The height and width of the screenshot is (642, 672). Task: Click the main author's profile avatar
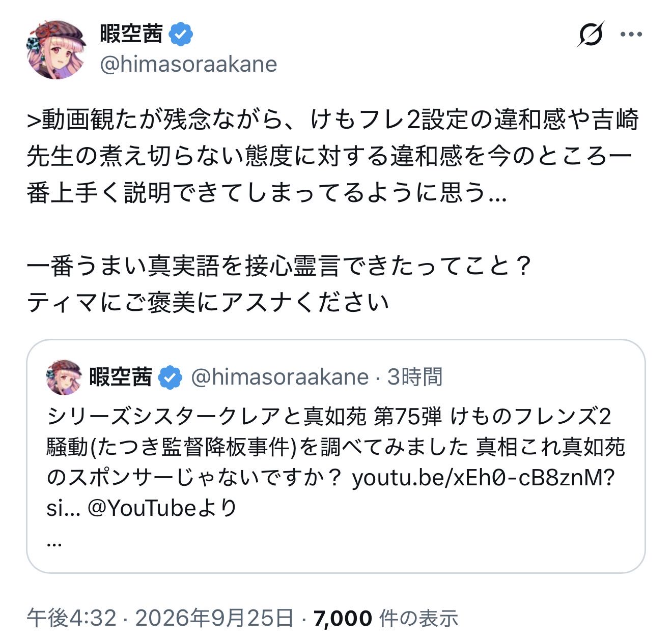(x=56, y=49)
